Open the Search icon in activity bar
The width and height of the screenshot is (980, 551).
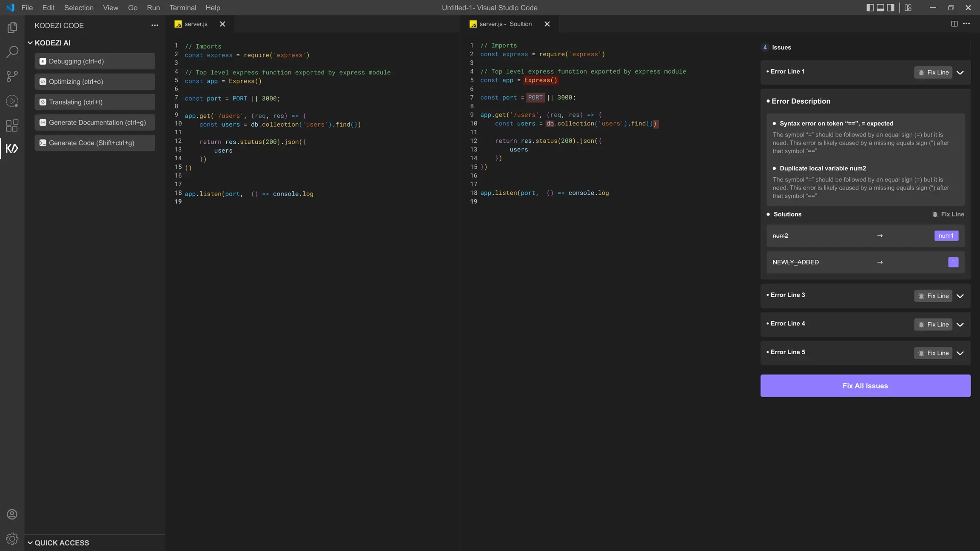[x=12, y=52]
